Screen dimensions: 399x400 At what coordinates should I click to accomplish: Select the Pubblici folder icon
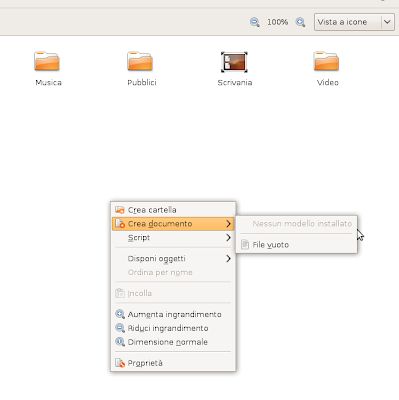[140, 61]
